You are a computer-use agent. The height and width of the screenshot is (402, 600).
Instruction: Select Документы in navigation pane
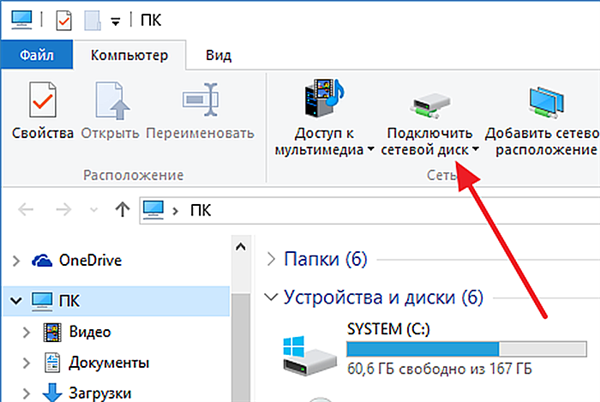point(109,363)
